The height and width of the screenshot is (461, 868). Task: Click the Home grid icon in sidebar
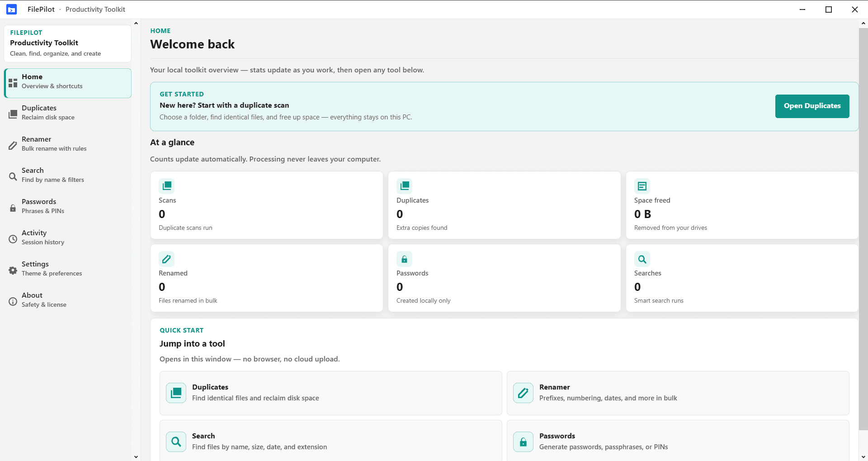pos(13,83)
